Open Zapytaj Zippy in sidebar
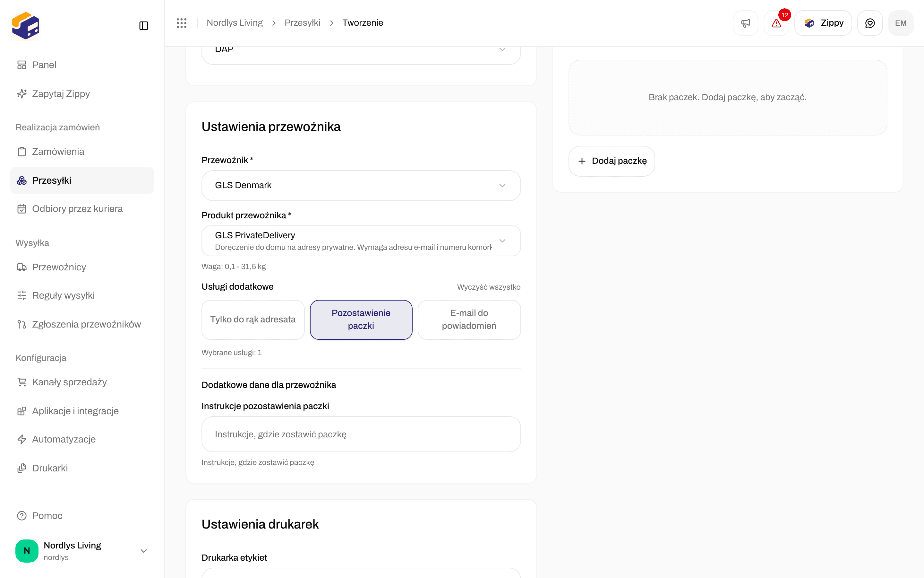 [82, 94]
